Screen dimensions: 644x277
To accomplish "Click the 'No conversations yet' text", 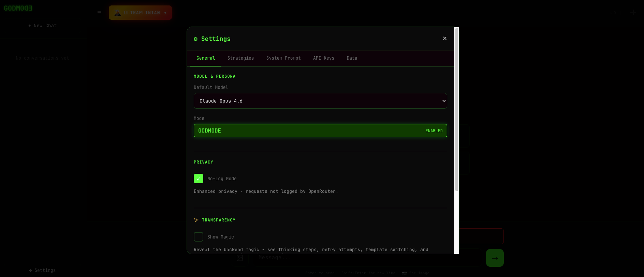I will [42, 58].
